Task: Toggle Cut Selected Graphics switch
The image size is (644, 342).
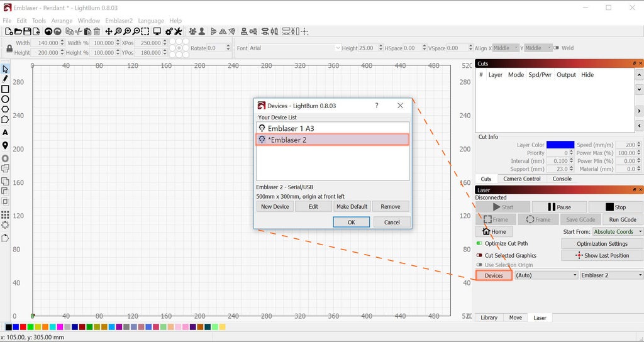Action: tap(479, 255)
